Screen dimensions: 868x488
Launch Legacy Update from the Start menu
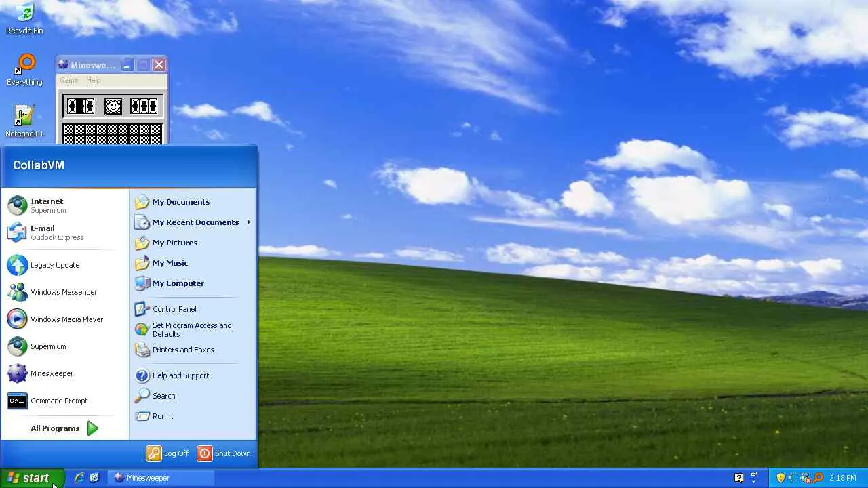(x=65, y=265)
